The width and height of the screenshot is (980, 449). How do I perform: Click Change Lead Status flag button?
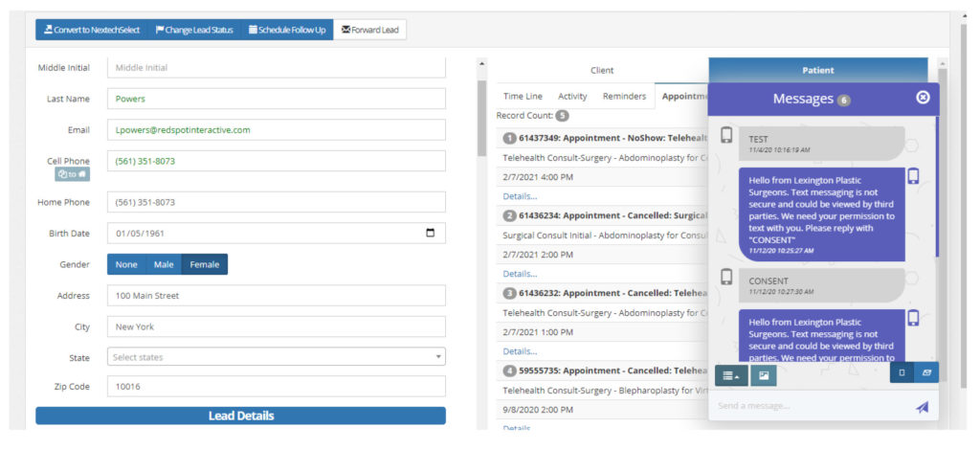tap(193, 30)
